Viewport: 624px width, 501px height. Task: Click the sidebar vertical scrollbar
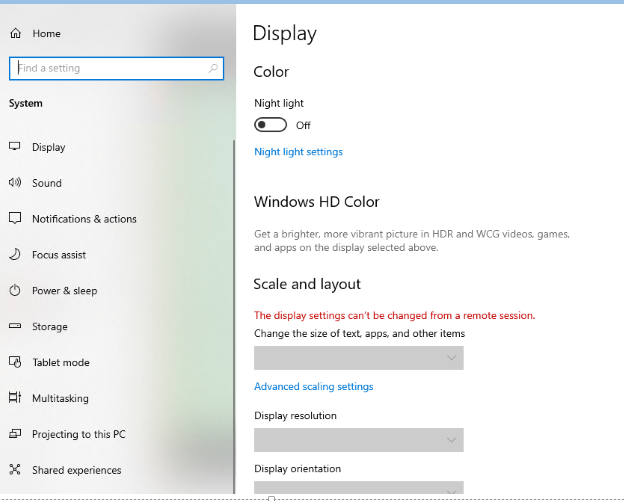(x=234, y=316)
